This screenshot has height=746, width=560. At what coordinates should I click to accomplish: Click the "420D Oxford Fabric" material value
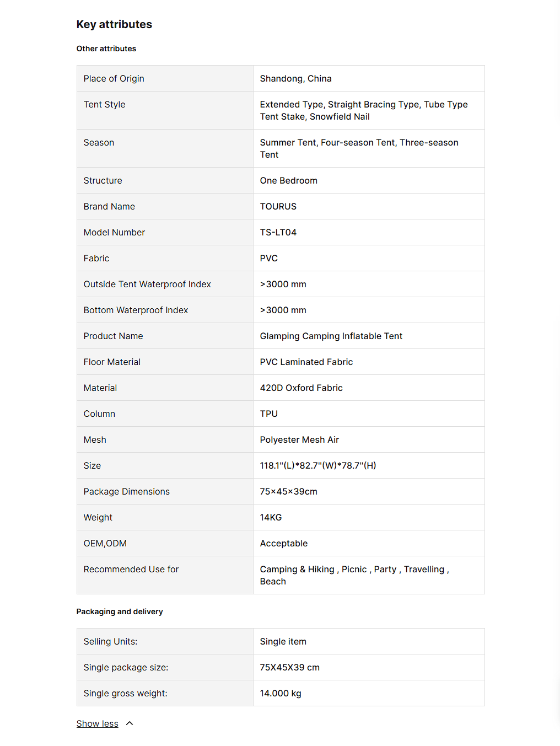301,388
